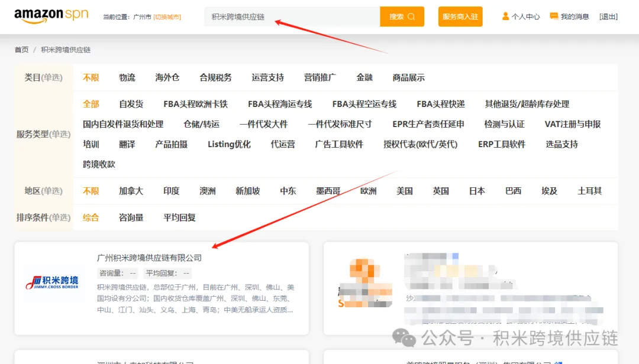The image size is (639, 364).
Task: Go to 首页 in breadcrumb
Action: pyautogui.click(x=21, y=50)
